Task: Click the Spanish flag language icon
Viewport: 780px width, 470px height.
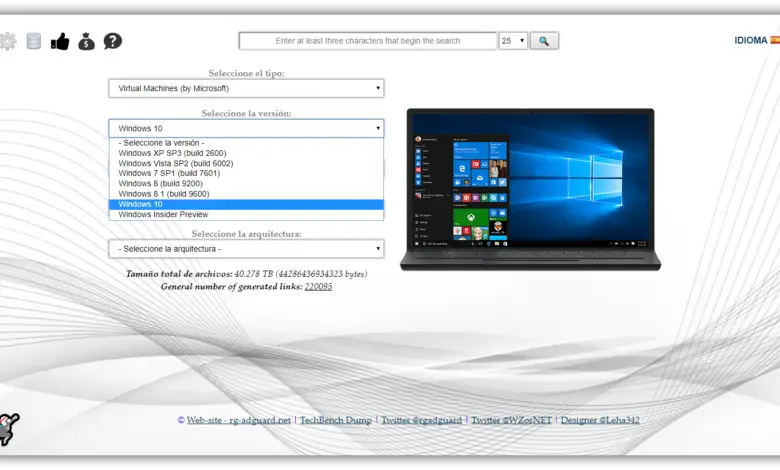Action: coord(775,40)
